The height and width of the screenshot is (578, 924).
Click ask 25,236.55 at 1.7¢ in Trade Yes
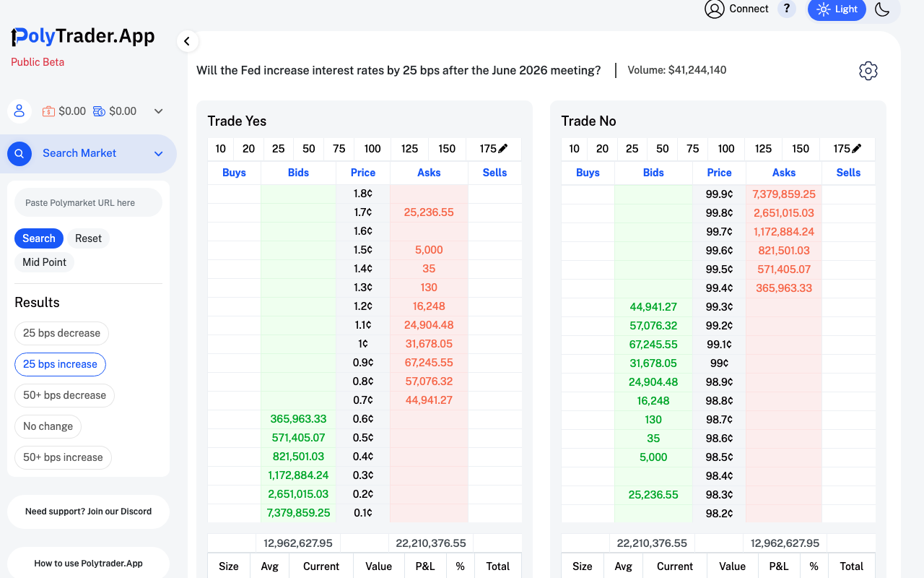click(429, 212)
